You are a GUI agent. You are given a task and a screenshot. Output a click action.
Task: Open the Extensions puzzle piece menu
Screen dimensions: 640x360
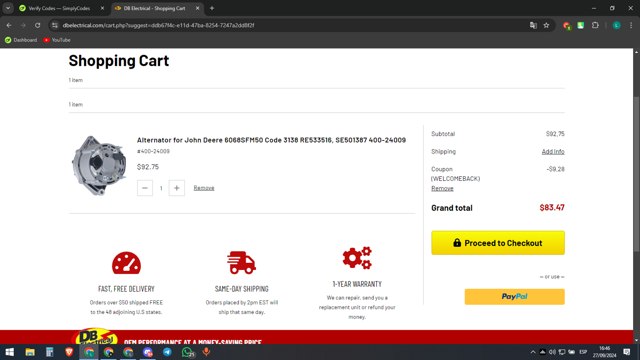pyautogui.click(x=595, y=25)
